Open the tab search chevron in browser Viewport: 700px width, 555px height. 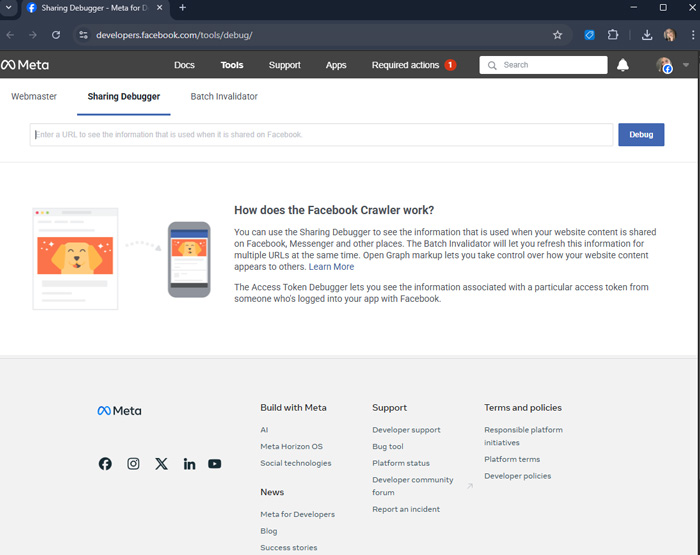click(9, 8)
